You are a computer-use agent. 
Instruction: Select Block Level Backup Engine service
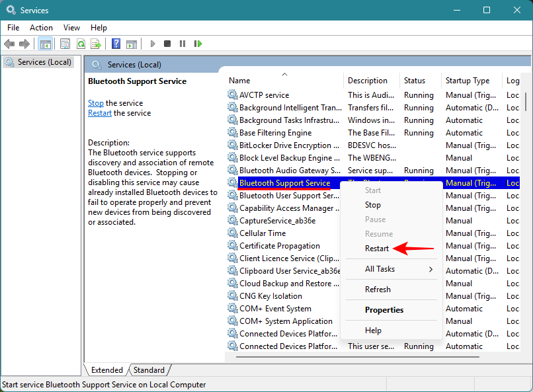[x=372, y=157]
